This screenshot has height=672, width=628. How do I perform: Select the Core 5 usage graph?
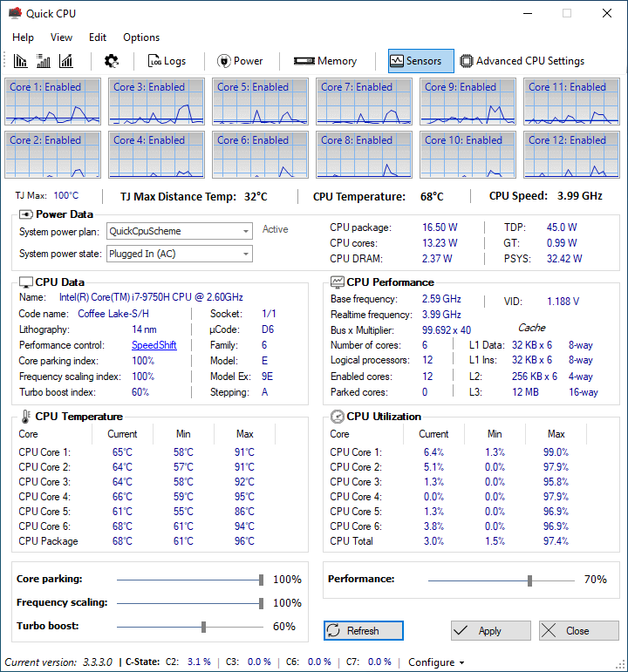[x=261, y=102]
